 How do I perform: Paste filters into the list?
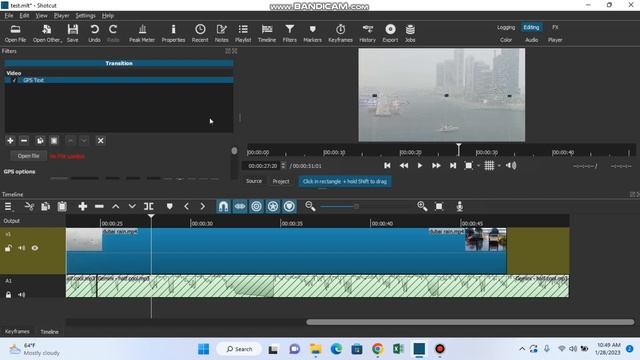[54, 140]
